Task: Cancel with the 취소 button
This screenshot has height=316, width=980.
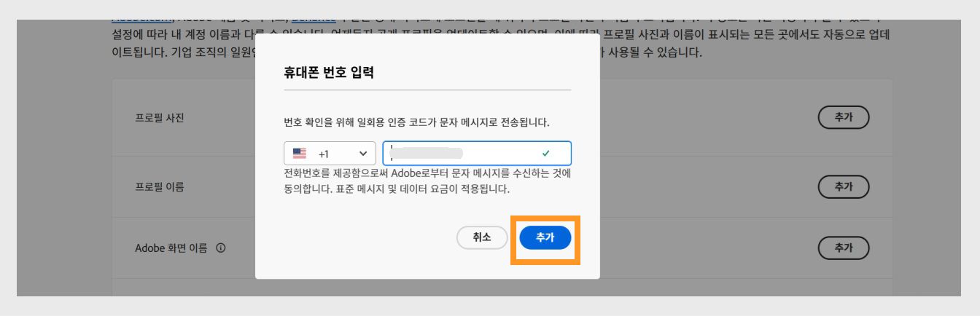Action: pyautogui.click(x=482, y=237)
